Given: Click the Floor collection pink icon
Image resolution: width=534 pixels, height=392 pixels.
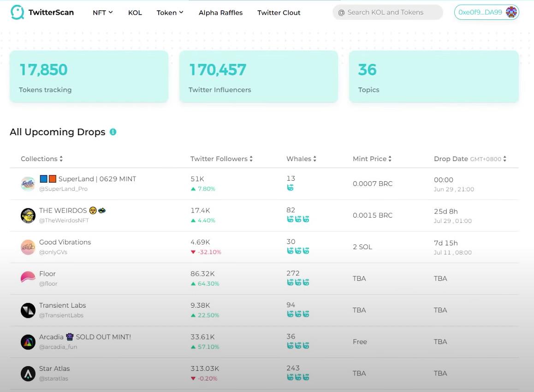Looking at the screenshot, I should coord(28,278).
